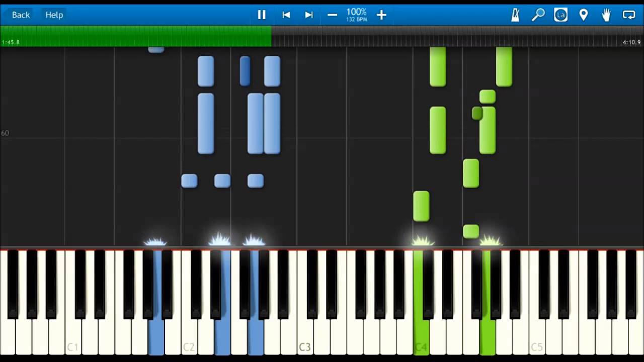The height and width of the screenshot is (362, 644).
Task: Open the Help menu
Action: tap(54, 15)
